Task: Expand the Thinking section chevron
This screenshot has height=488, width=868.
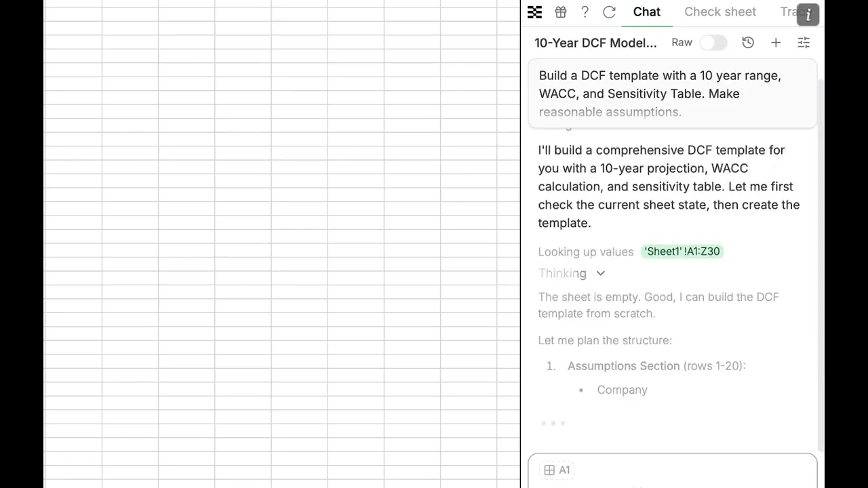Action: click(600, 273)
